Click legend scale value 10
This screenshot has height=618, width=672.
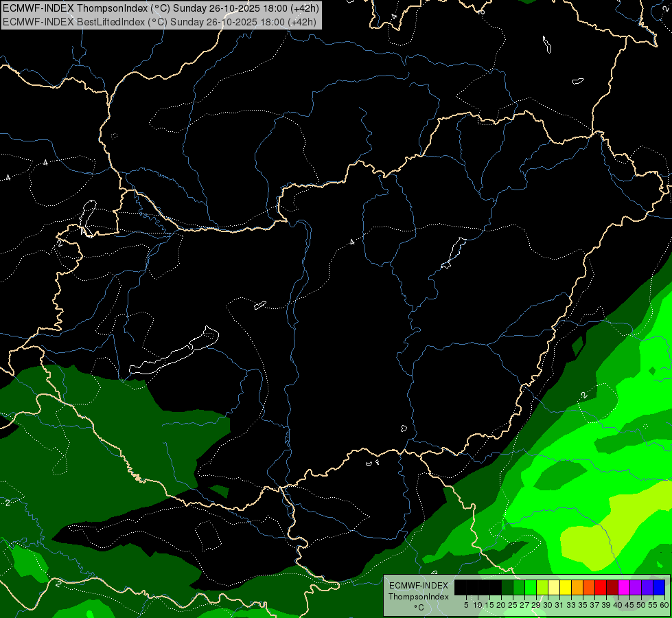(478, 605)
